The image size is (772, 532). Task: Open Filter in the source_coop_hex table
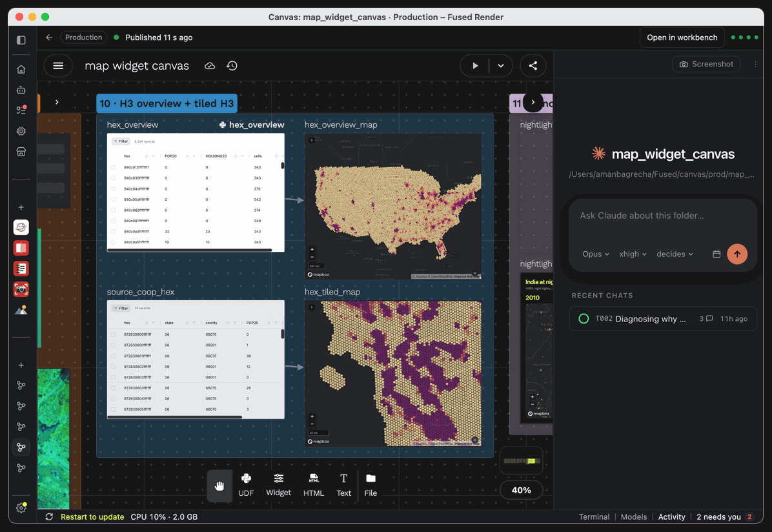tap(121, 309)
